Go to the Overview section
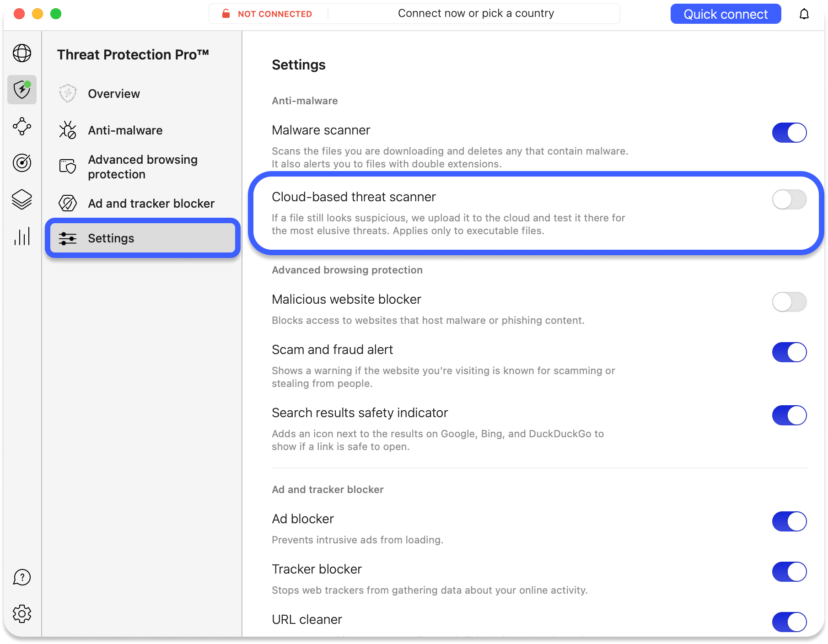Viewport: 828px width, 644px height. (114, 94)
